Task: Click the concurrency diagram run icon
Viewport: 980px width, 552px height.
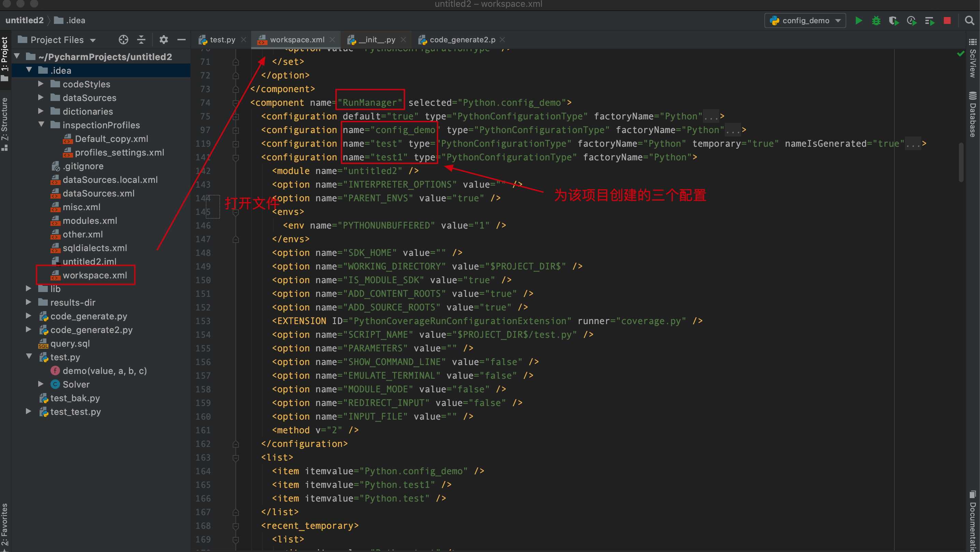Action: click(x=929, y=20)
